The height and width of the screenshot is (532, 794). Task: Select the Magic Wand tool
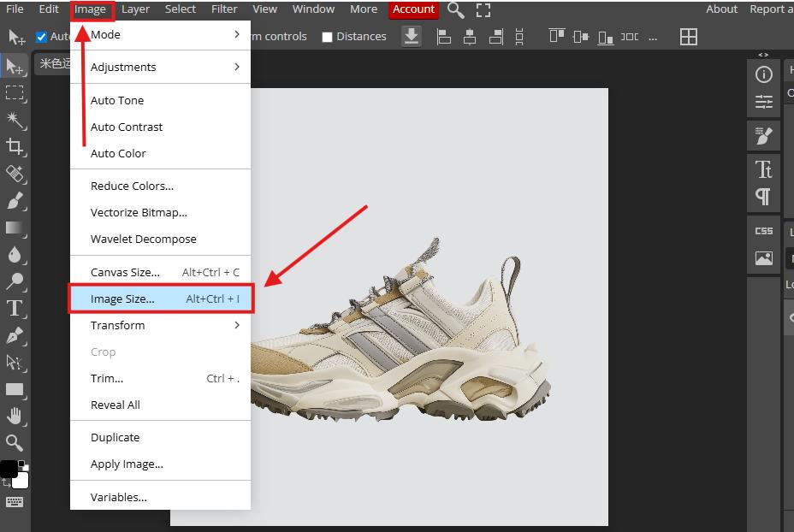[15, 119]
